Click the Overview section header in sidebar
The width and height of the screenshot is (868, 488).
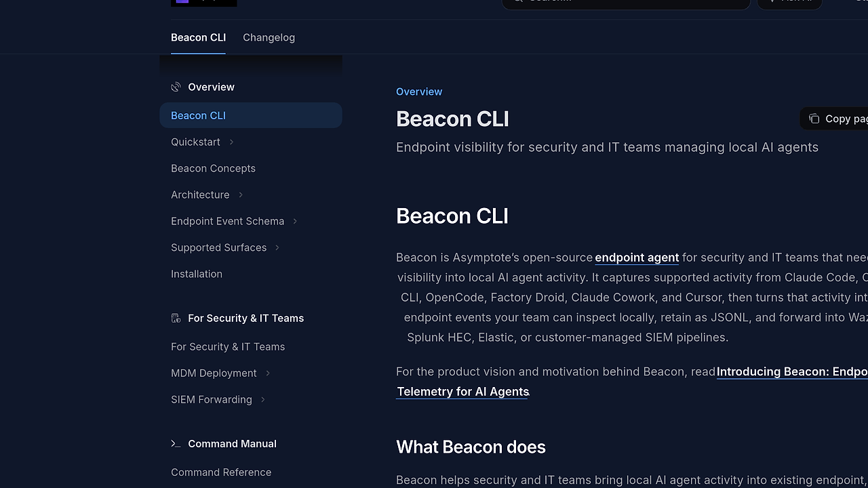point(211,87)
